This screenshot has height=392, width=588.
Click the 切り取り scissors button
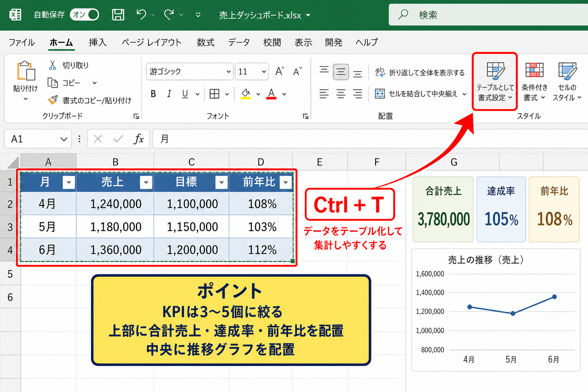point(69,65)
